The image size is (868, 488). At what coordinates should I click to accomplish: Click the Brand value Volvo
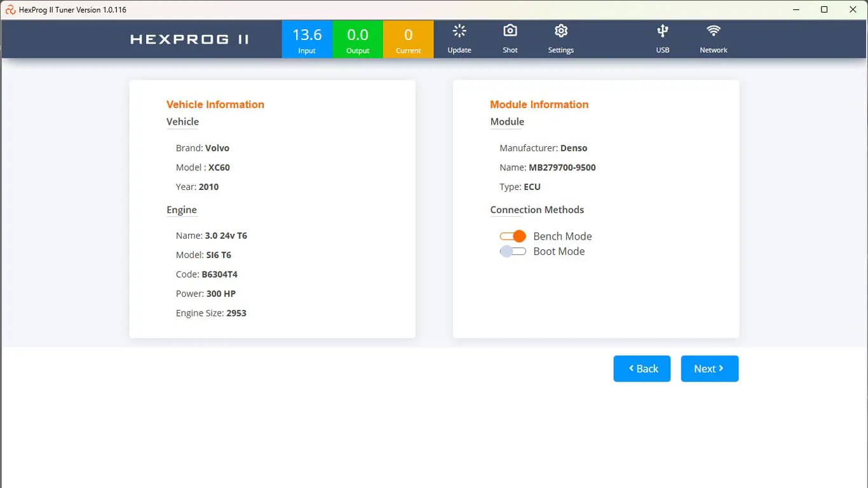(x=217, y=148)
